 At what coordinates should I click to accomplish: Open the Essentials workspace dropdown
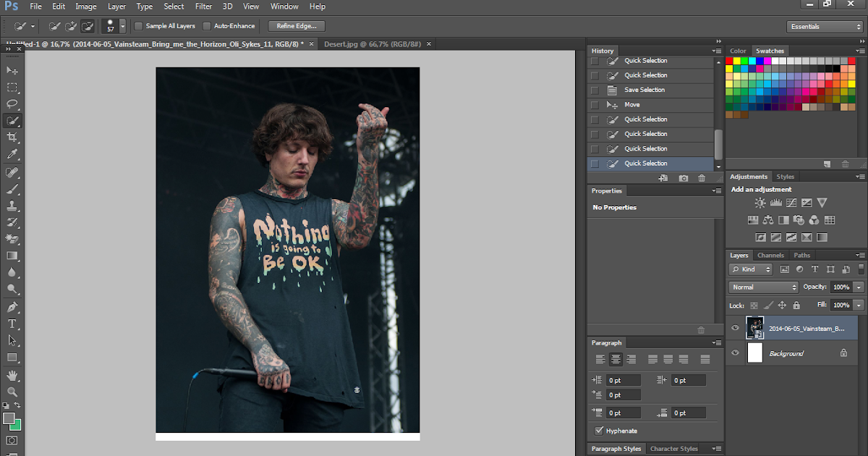(x=825, y=27)
